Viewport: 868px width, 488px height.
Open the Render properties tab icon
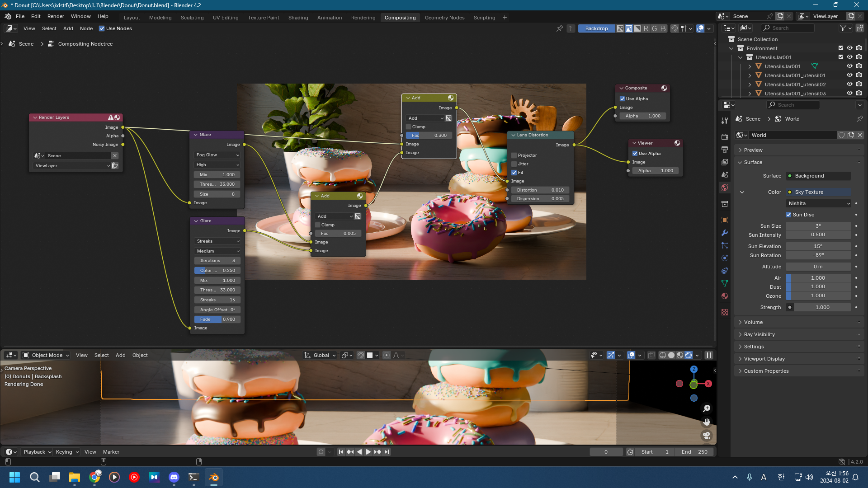point(725,136)
